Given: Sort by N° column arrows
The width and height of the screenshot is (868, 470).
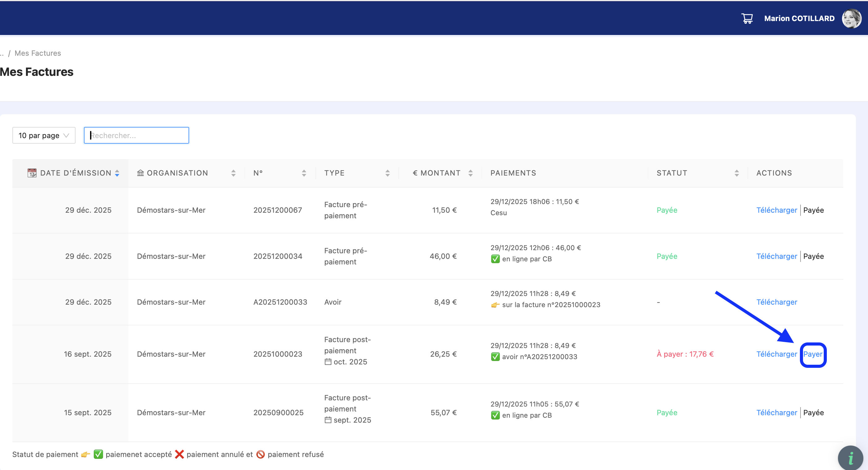Looking at the screenshot, I should pyautogui.click(x=304, y=173).
